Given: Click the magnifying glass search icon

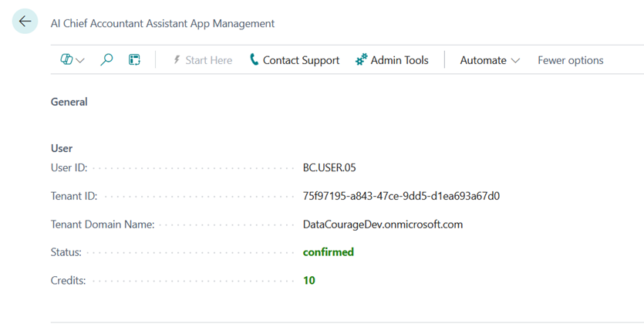Looking at the screenshot, I should pos(107,60).
